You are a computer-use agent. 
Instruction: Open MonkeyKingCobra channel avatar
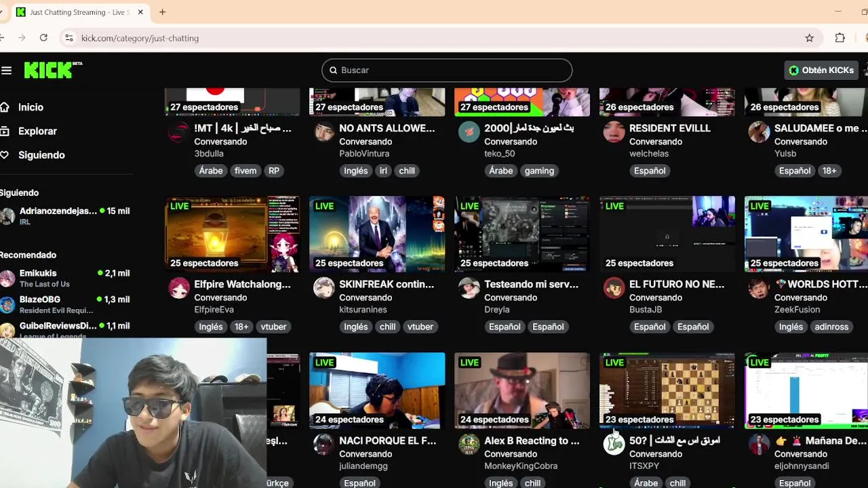point(469,445)
